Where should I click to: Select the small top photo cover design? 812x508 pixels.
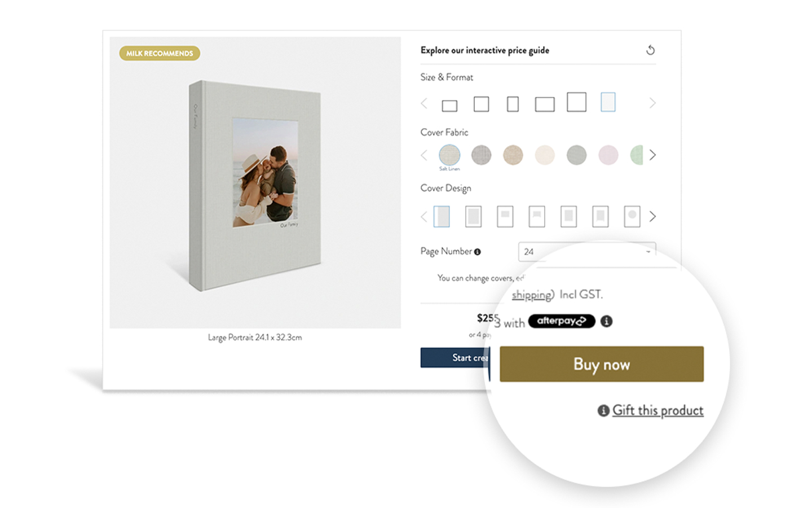(x=505, y=217)
